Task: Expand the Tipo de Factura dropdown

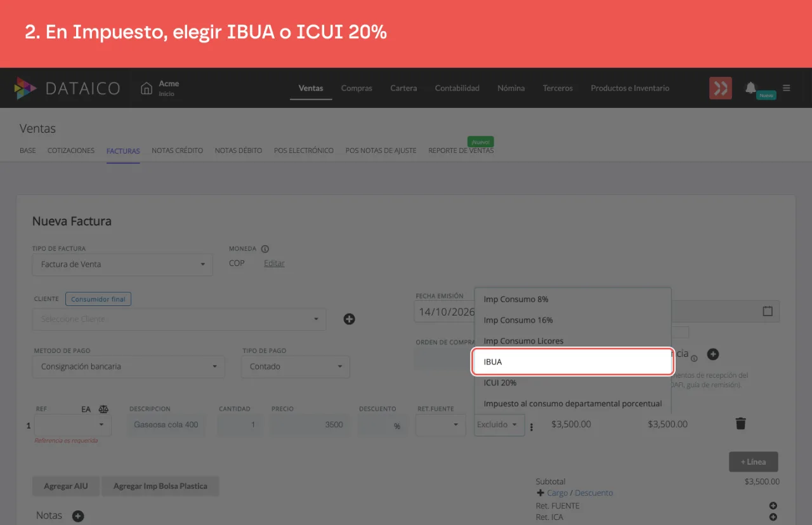Action: (x=122, y=264)
